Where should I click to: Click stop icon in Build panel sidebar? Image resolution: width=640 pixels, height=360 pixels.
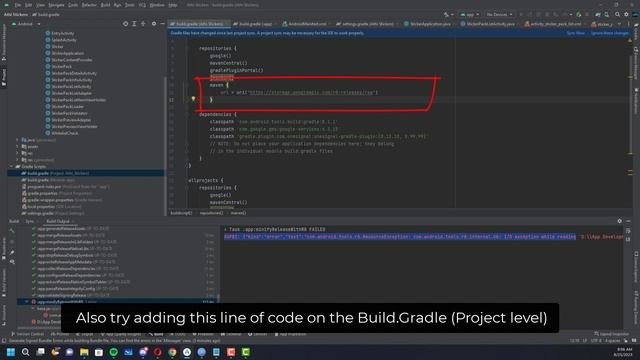coord(12,242)
